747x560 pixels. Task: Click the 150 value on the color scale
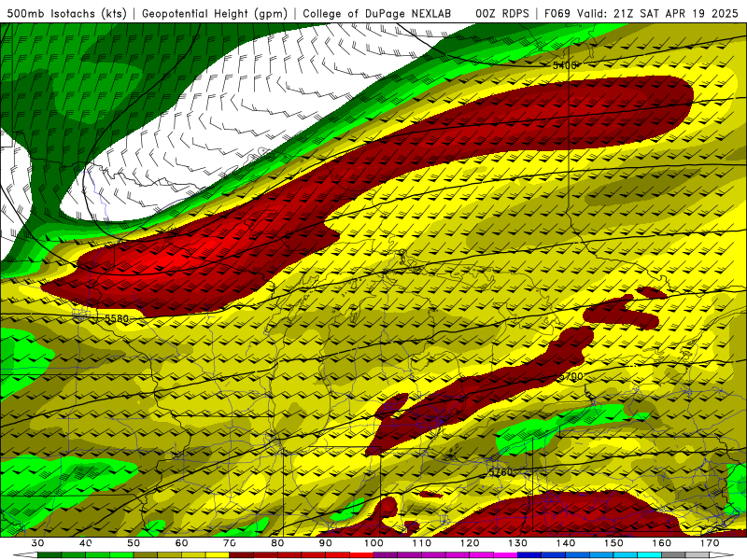point(613,543)
